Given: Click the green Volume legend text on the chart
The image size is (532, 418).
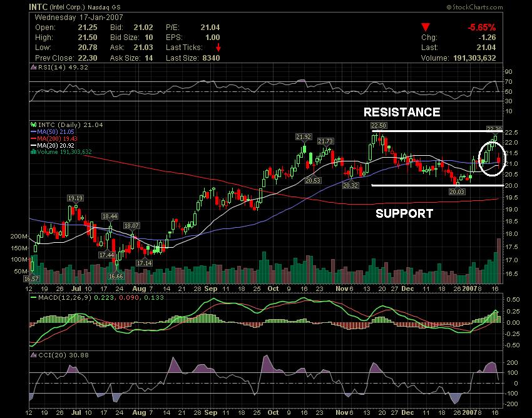Looking at the screenshot, I should coord(64,151).
